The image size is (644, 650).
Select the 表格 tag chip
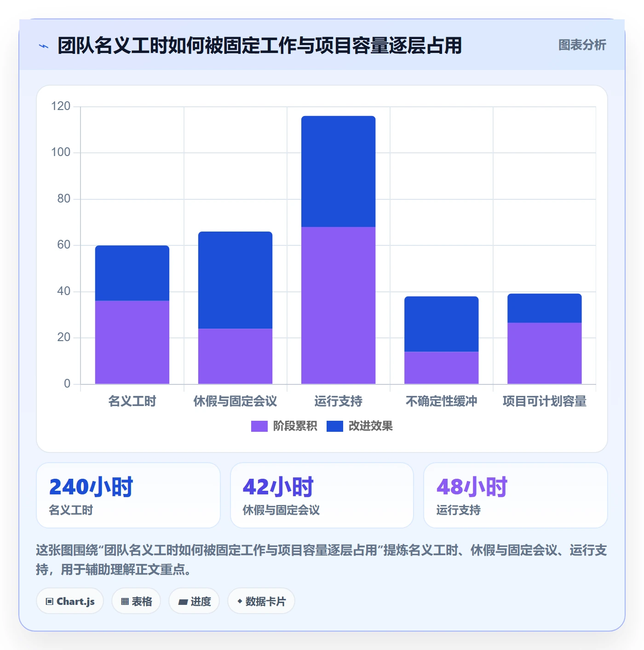(x=136, y=601)
